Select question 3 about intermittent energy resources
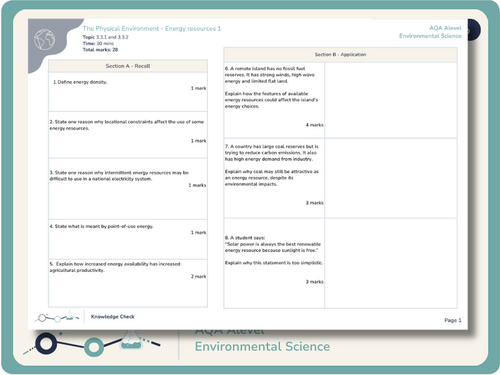 pos(119,176)
